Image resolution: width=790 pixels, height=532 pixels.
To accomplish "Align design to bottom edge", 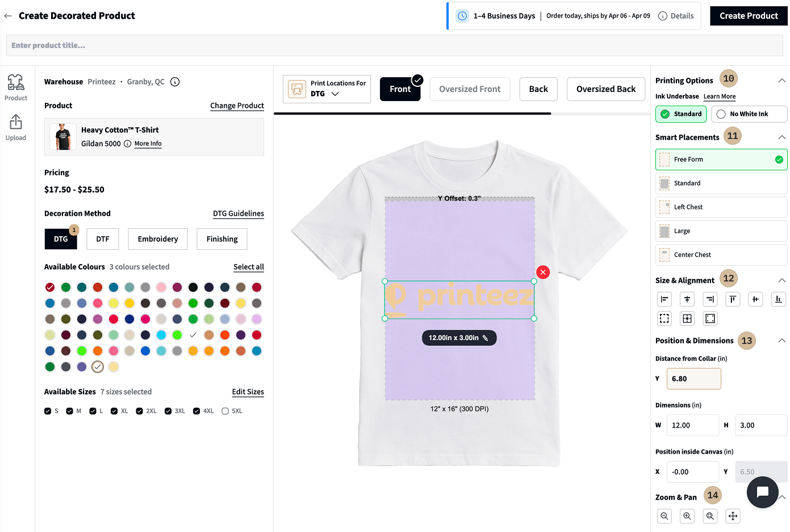I will click(778, 299).
